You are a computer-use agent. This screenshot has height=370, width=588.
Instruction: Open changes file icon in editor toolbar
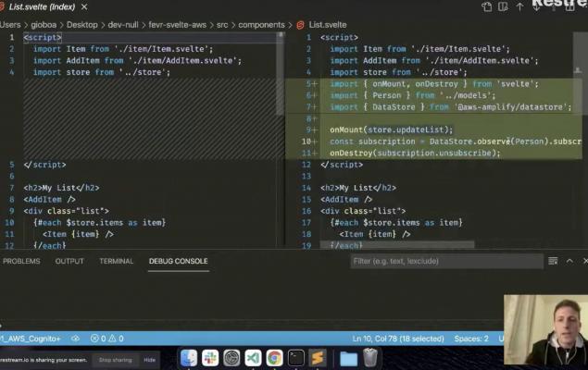pos(487,7)
